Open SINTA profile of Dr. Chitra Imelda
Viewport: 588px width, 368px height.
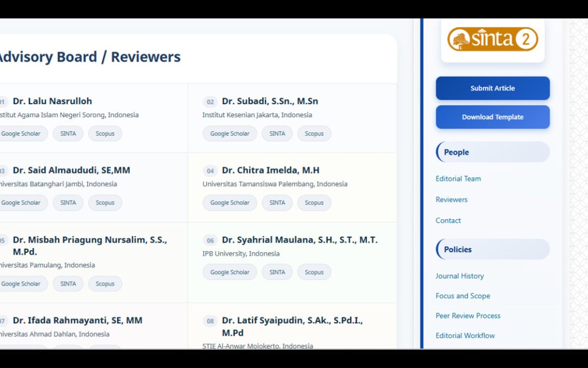point(277,203)
